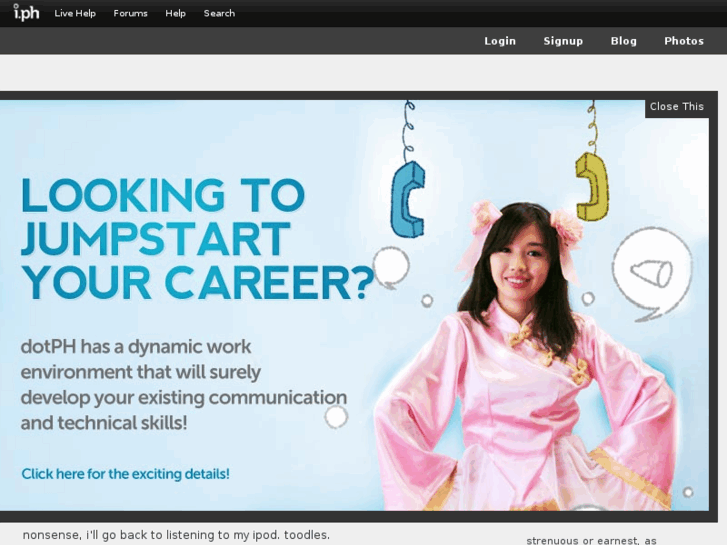Go to the Blog section
This screenshot has height=545, width=727.
pos(624,41)
